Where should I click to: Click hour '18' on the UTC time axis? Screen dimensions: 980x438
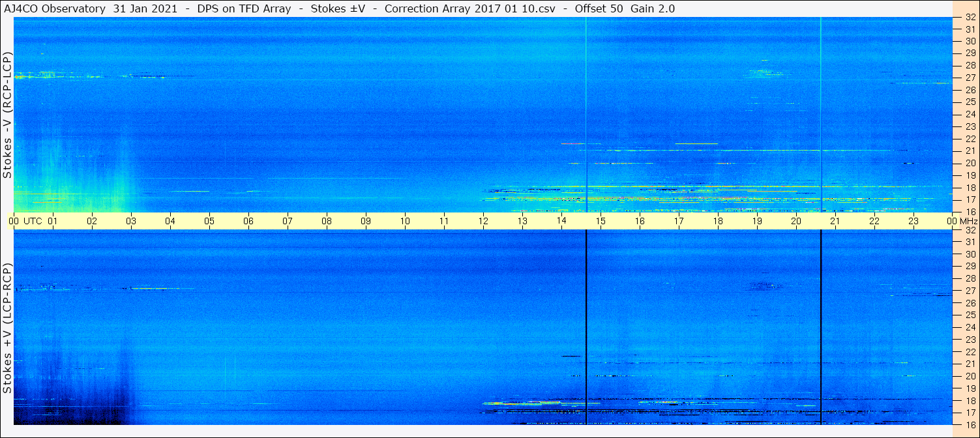pos(718,221)
